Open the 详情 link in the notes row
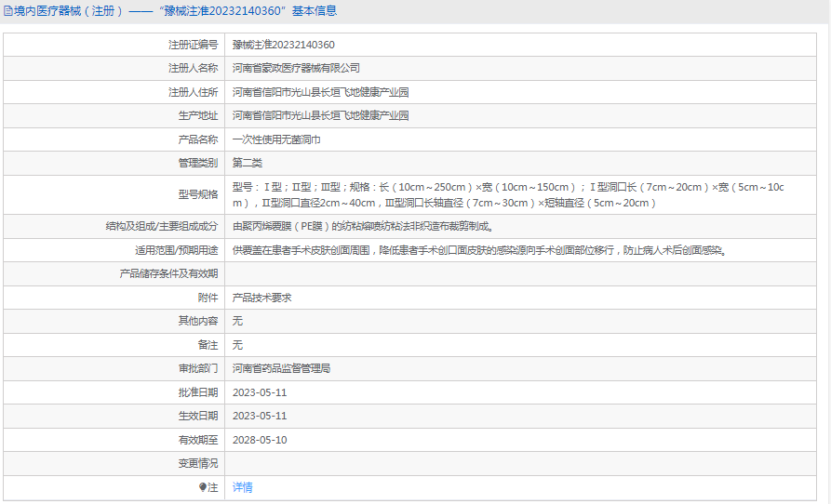This screenshot has width=831, height=504. click(242, 487)
